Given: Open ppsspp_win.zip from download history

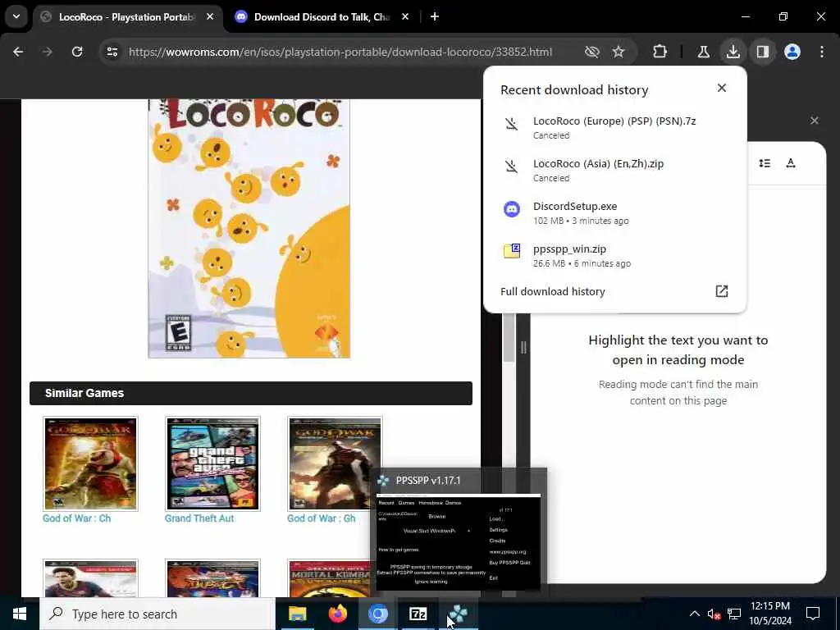Looking at the screenshot, I should click(x=614, y=256).
